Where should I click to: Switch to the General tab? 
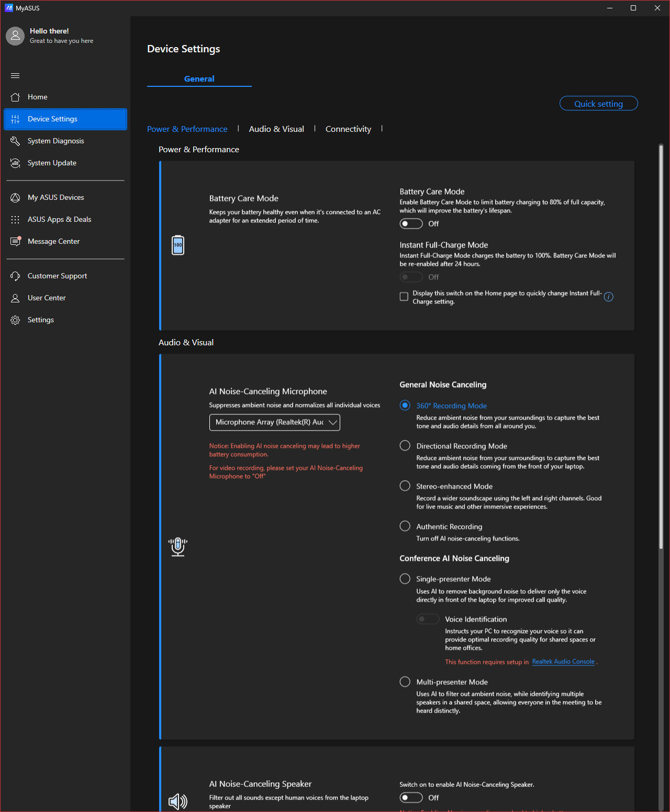199,78
